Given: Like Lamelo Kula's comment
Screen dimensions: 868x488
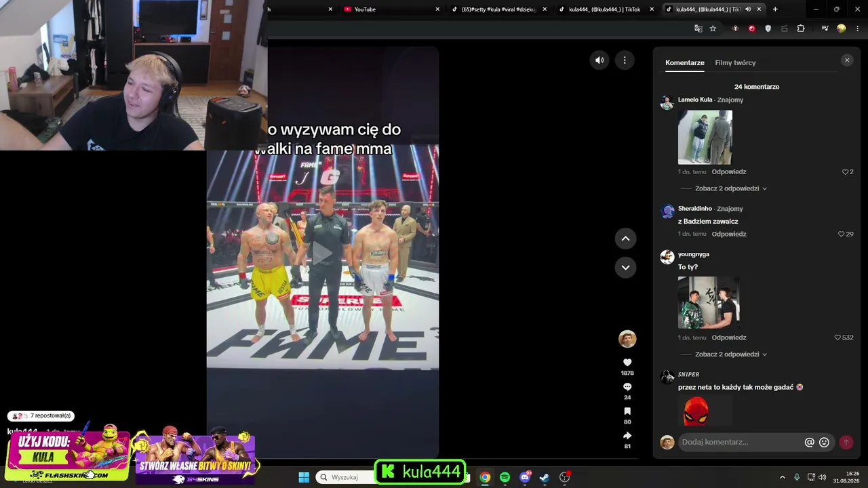Looking at the screenshot, I should (846, 172).
